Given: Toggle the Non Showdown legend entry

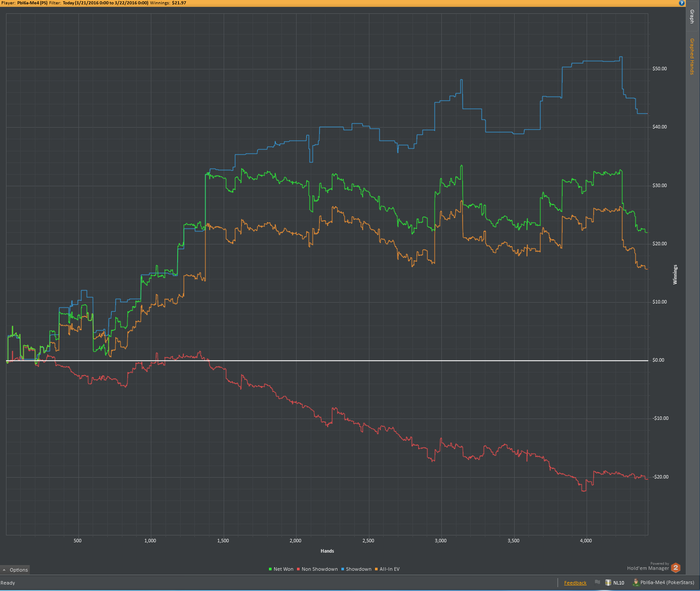Looking at the screenshot, I should coord(317,569).
